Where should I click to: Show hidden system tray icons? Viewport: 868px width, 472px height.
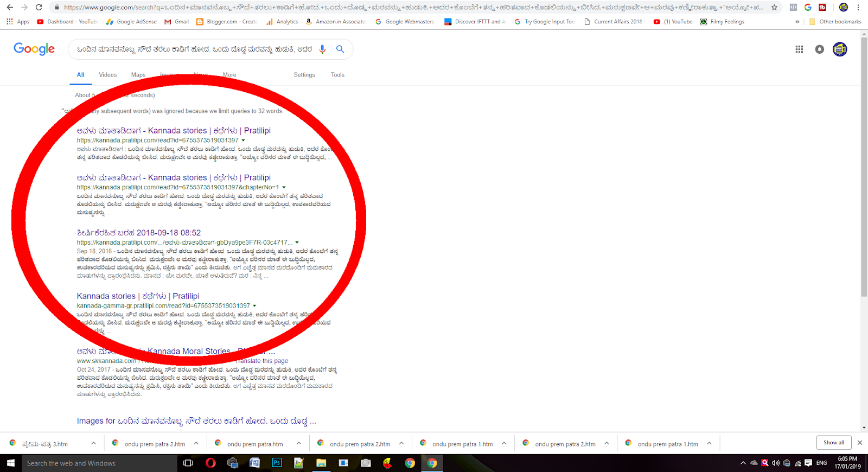743,463
